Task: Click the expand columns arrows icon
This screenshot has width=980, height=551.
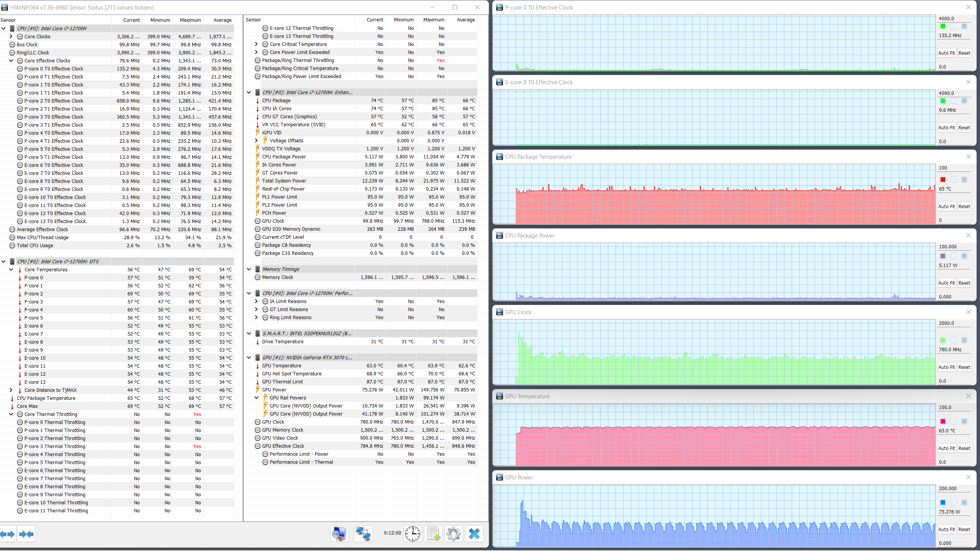Action: (x=8, y=534)
